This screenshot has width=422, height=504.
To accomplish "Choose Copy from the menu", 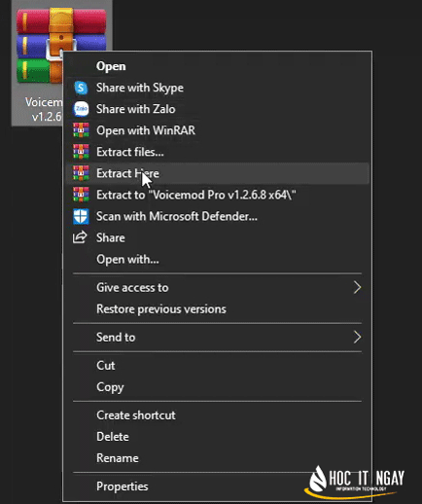I will 217,387.
